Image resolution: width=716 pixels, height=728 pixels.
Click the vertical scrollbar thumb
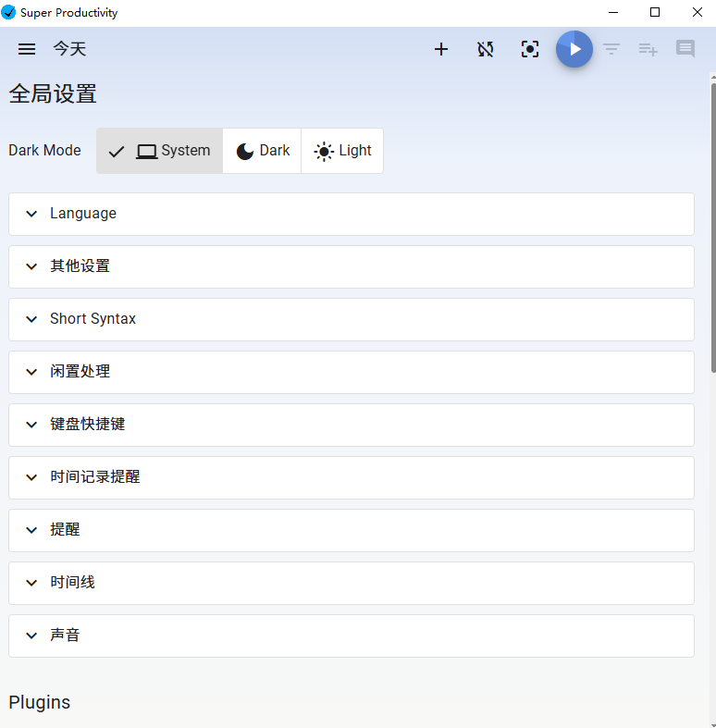[713, 228]
